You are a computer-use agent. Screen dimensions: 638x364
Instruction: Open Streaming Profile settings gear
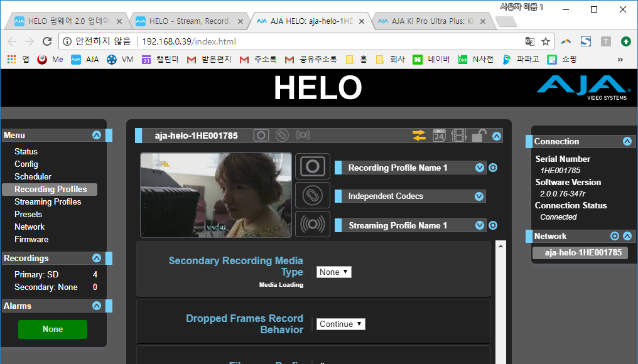click(493, 225)
